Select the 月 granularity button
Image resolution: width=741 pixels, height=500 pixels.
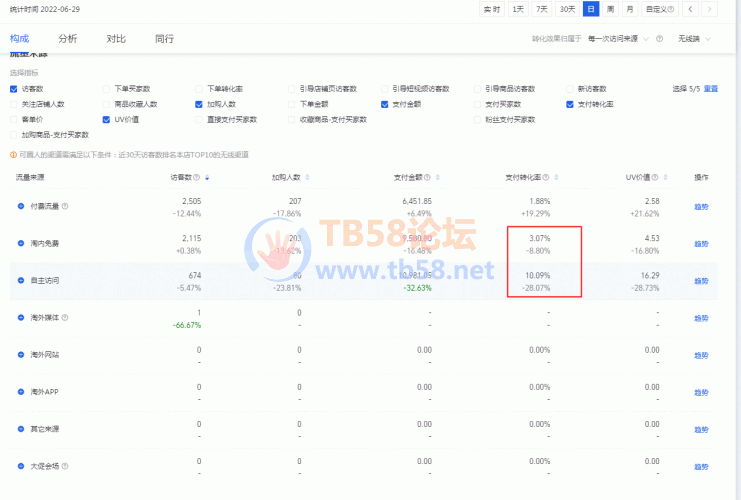(x=630, y=9)
